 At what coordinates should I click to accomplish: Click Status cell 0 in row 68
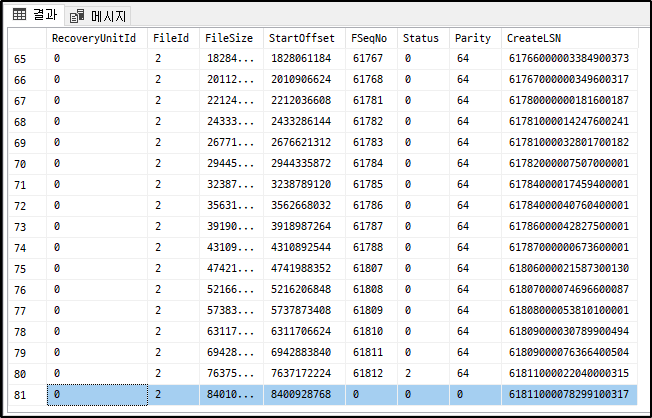(x=423, y=121)
